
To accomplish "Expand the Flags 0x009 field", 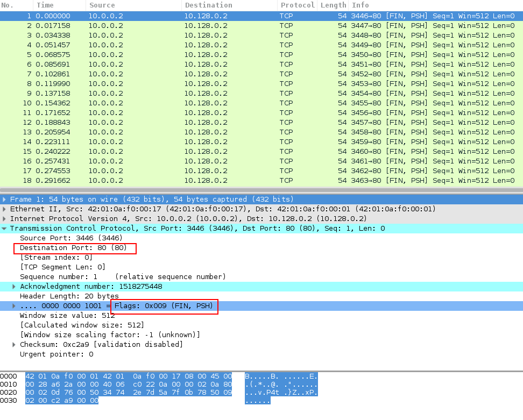I will (x=14, y=305).
